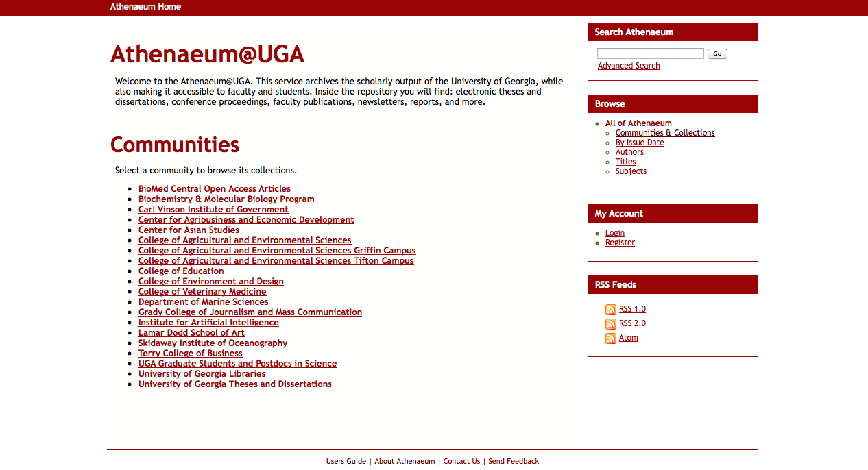Click the Go search button

(717, 53)
